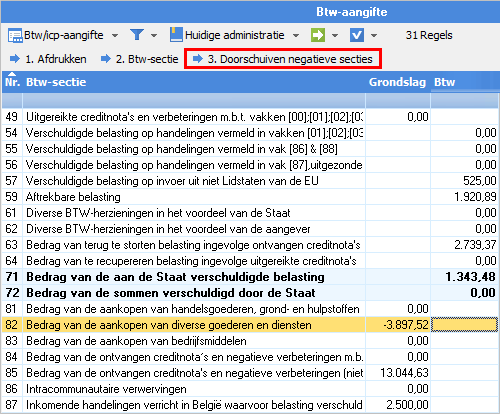This screenshot has height=414, width=500.
Task: Sort by the Nr. column header
Action: pyautogui.click(x=12, y=82)
